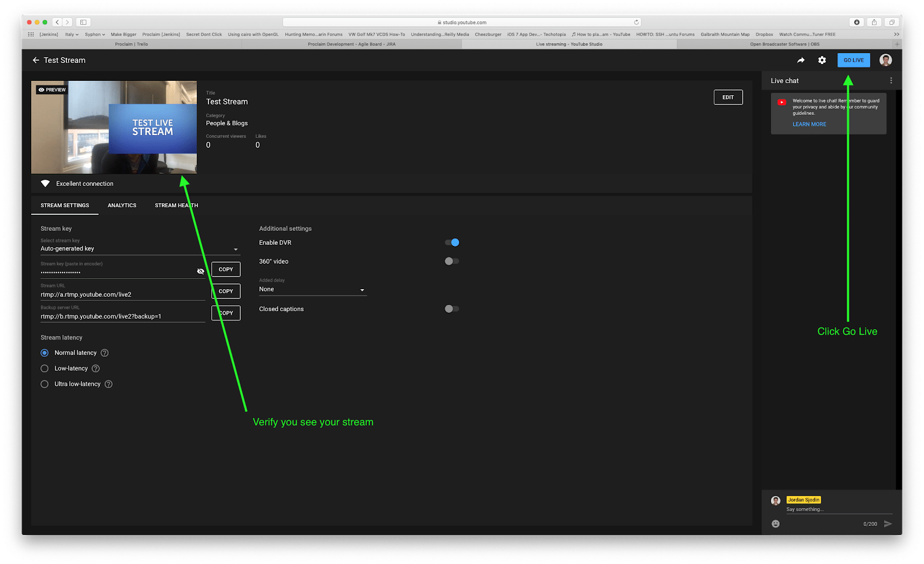Screen dimensions: 924x564
Task: Open Low-latency help icon
Action: (96, 368)
